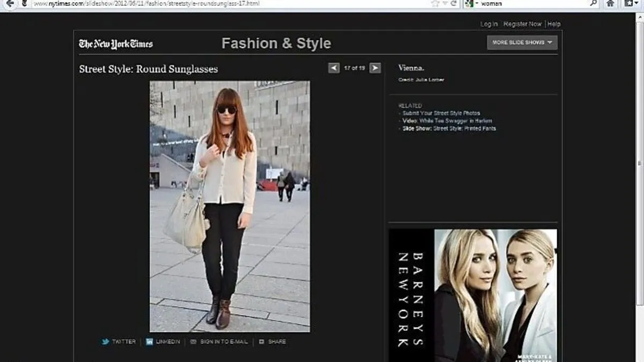Click the e-mail envelope icon
Image resolution: width=644 pixels, height=362 pixels.
click(193, 342)
